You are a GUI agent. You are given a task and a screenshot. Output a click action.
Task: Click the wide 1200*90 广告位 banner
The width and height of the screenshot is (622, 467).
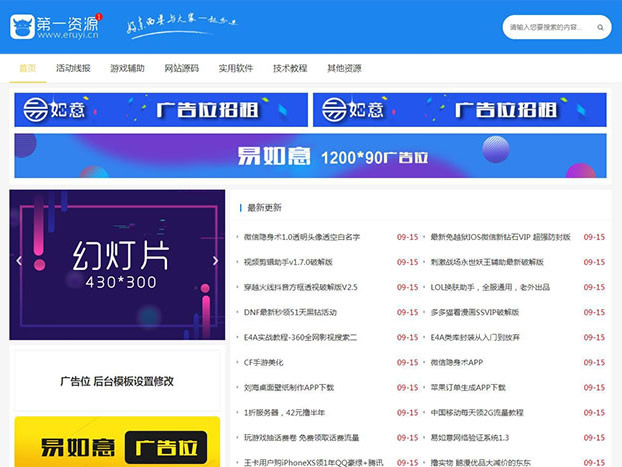coord(310,156)
